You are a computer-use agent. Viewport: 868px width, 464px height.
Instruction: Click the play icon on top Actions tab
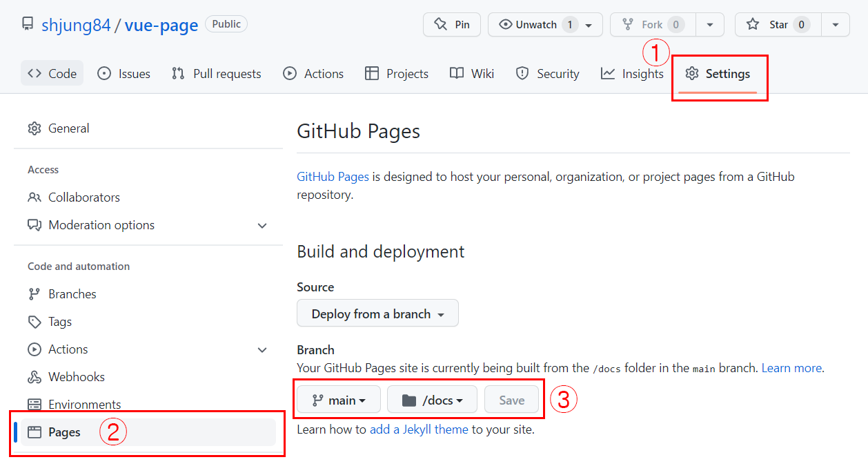(x=290, y=73)
